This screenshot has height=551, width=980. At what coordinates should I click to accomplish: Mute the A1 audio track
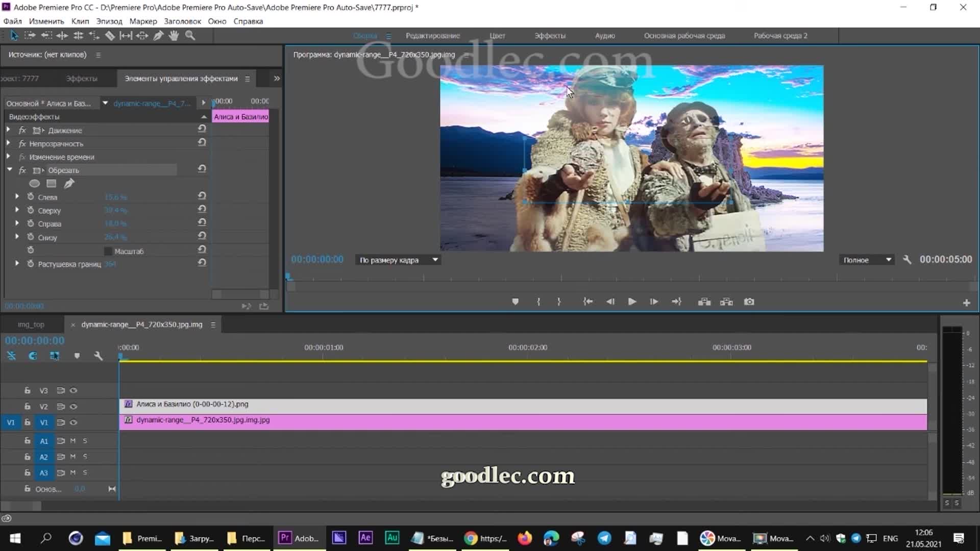pyautogui.click(x=73, y=441)
